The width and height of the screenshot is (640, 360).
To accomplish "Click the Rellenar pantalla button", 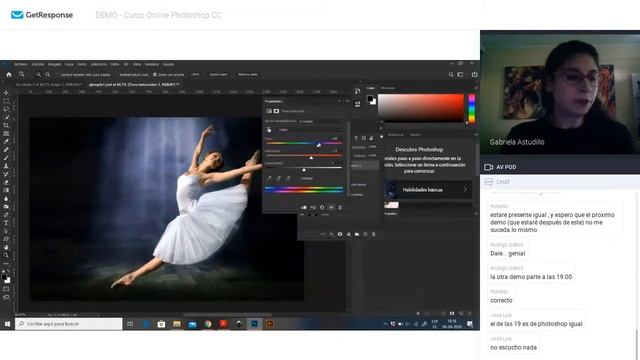I will click(248, 75).
